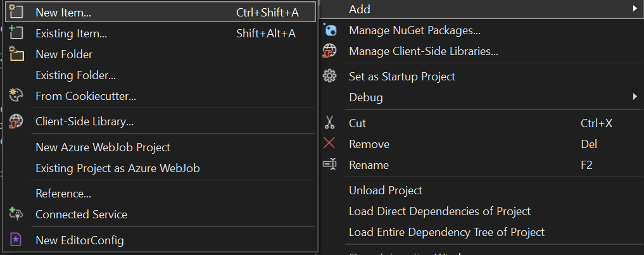Click the New Folder icon
644x255 pixels.
coord(16,54)
